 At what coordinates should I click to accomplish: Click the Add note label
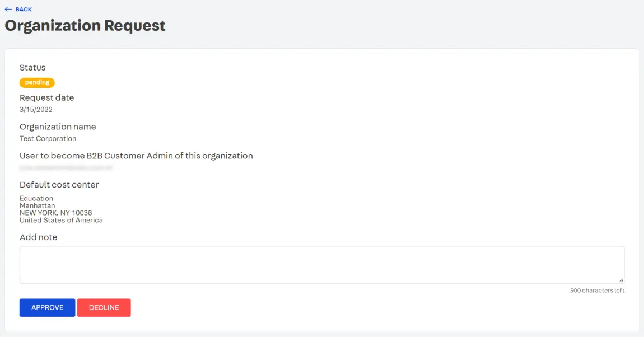[38, 237]
